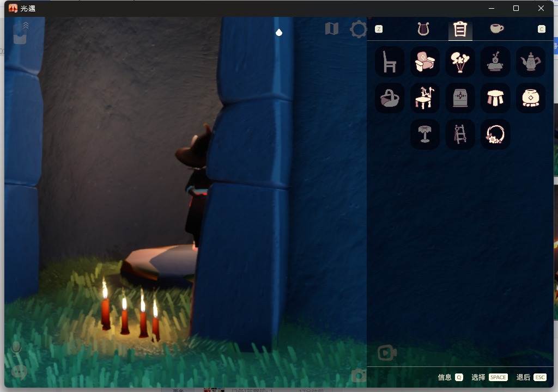Screen dimensions: 558x392
Task: Pick the pedestal table prop
Action: (424, 134)
